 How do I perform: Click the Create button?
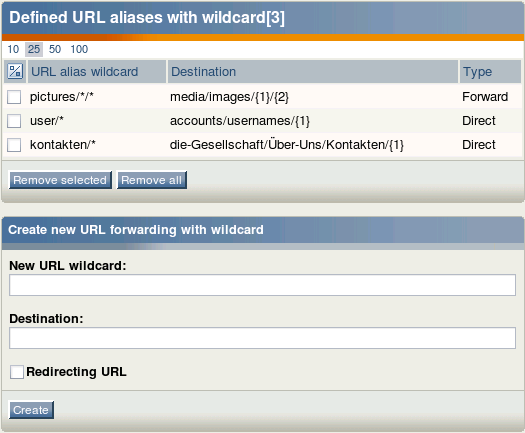coord(31,410)
